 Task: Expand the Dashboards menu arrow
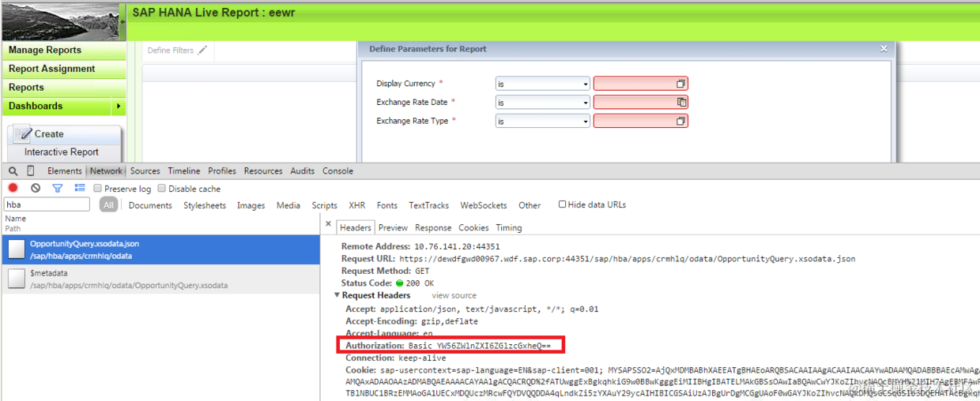pos(119,107)
